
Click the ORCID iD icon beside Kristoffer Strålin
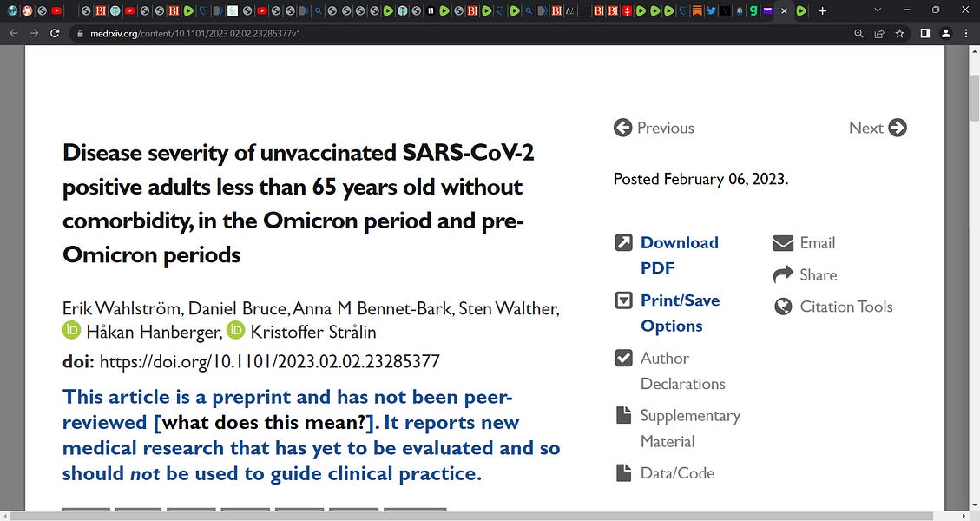(x=235, y=330)
